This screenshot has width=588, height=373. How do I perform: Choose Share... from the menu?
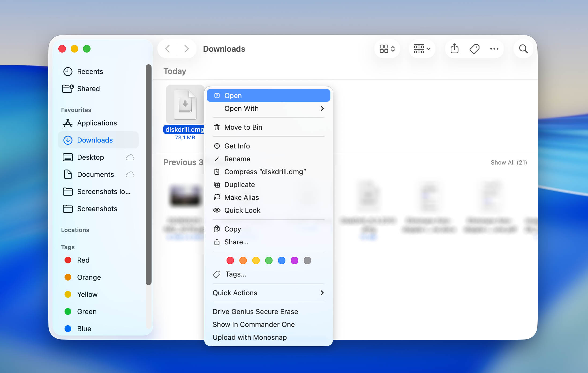tap(268, 242)
